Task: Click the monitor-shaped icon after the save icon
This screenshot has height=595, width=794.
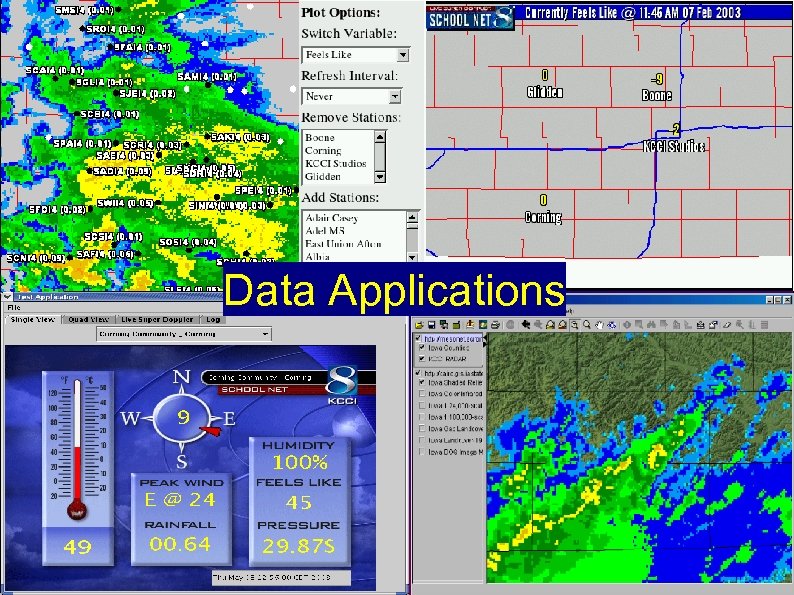Action: click(x=444, y=325)
